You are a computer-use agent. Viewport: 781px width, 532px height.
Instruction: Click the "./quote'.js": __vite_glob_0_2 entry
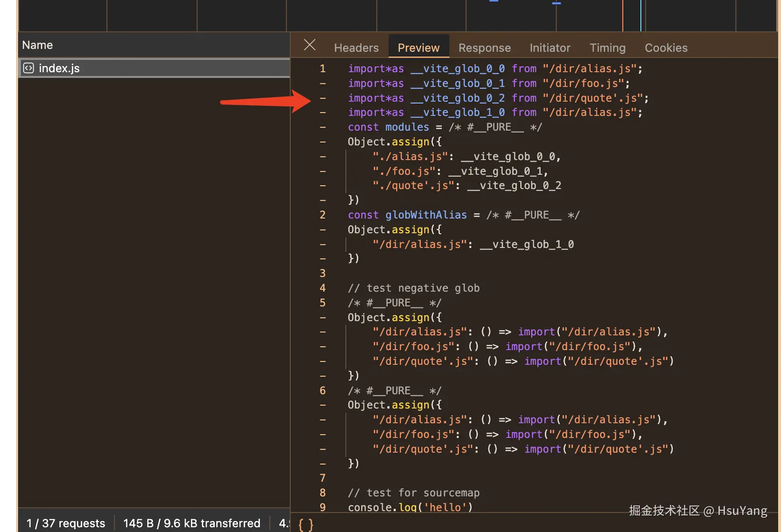pyautogui.click(x=467, y=186)
